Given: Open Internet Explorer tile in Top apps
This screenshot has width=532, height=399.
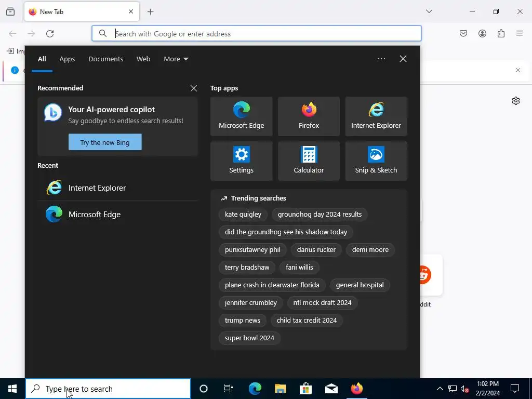Looking at the screenshot, I should click(376, 116).
